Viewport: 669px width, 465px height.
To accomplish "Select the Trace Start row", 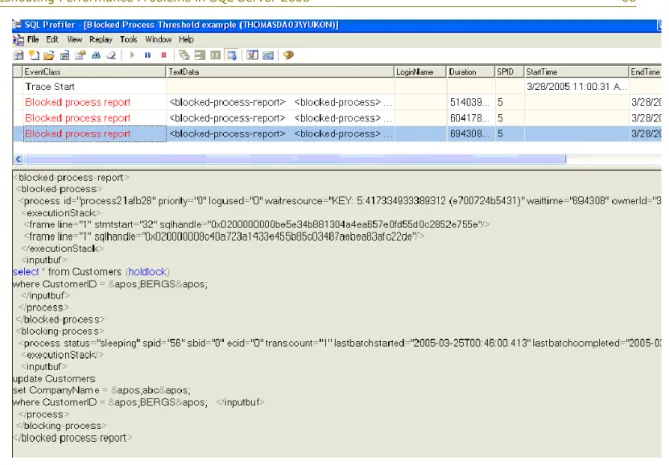I will [x=337, y=87].
